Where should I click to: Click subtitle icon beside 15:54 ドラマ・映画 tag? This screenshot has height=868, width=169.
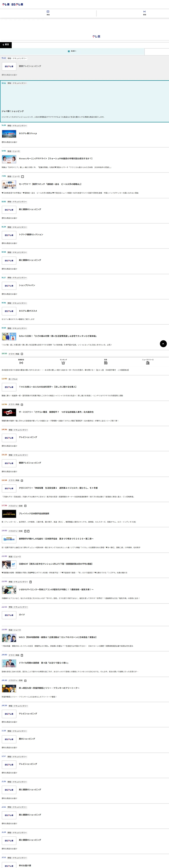click(22, 480)
